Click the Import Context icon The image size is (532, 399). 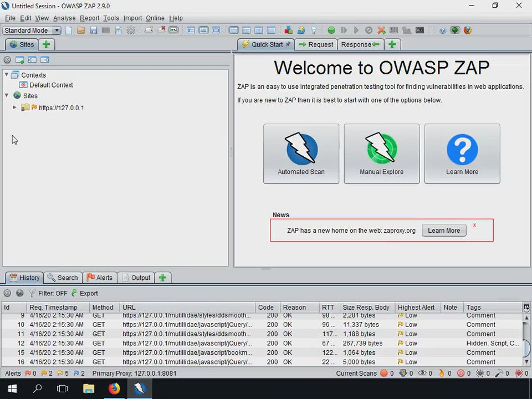click(x=32, y=60)
